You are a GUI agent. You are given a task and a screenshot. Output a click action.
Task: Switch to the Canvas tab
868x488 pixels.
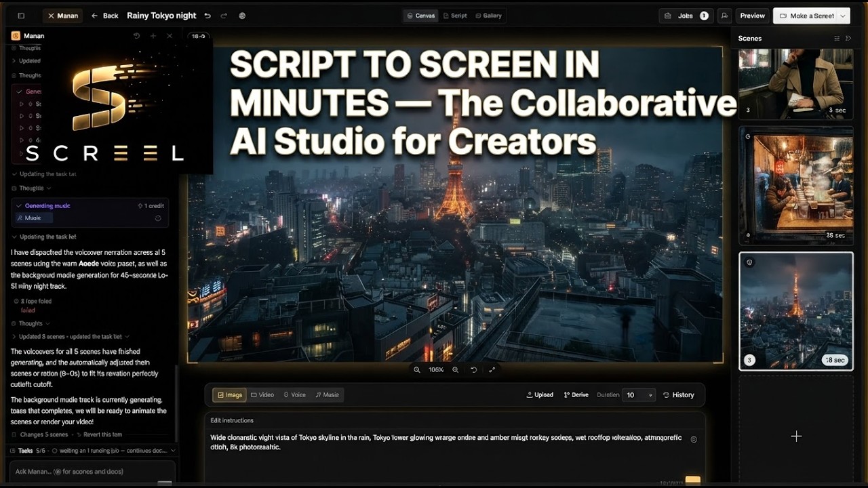(420, 16)
